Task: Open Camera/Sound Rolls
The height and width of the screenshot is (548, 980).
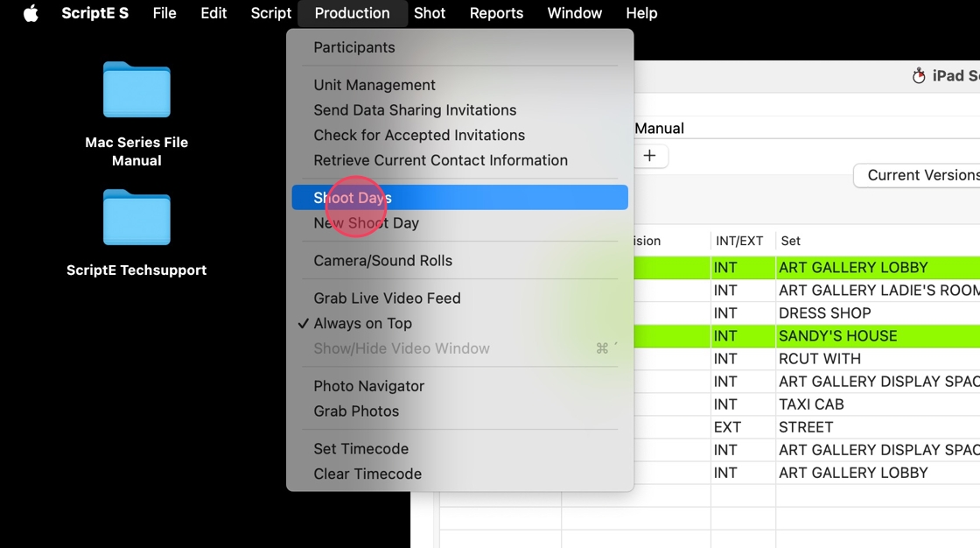Action: 382,261
